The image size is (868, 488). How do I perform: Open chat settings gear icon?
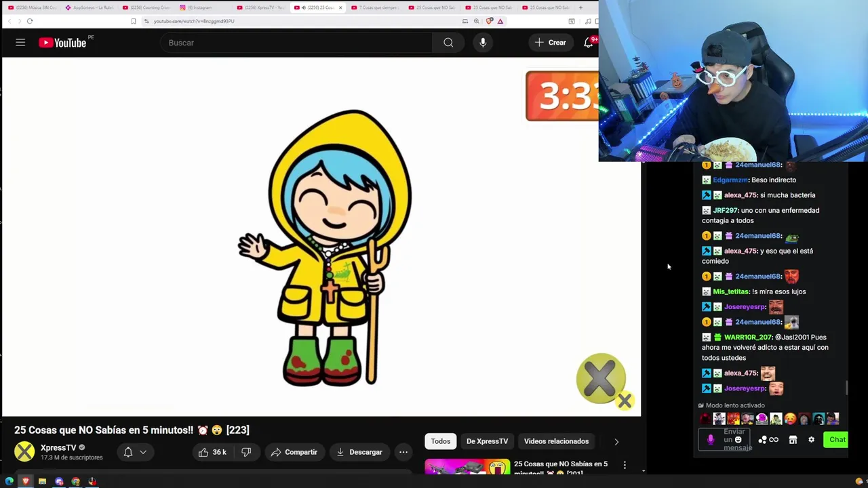click(811, 440)
